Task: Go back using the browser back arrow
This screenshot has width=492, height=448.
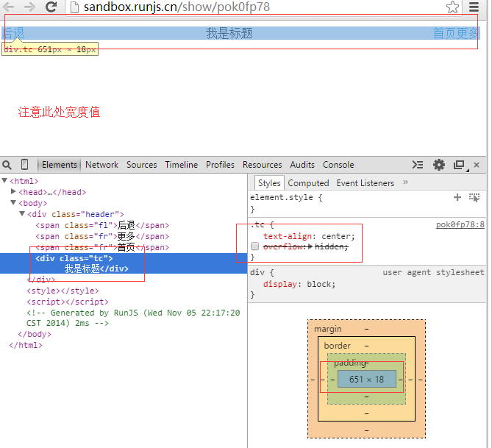Action: [x=9, y=7]
